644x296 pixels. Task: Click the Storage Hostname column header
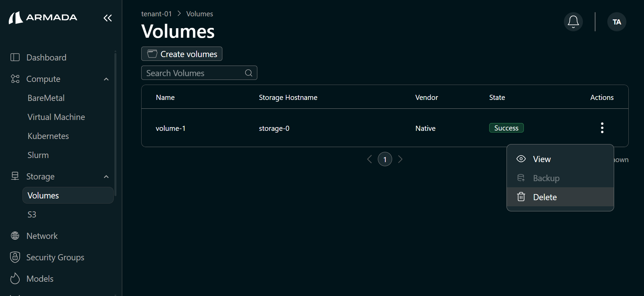pyautogui.click(x=288, y=98)
